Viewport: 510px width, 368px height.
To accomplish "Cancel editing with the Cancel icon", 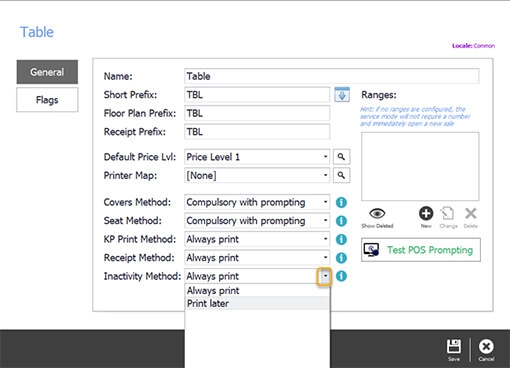I will pos(486,350).
